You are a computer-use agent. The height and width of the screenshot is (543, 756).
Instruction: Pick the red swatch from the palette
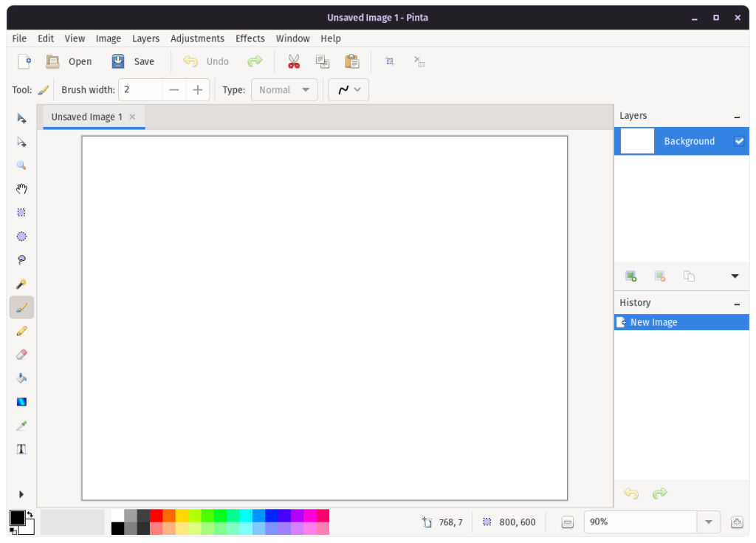(155, 516)
